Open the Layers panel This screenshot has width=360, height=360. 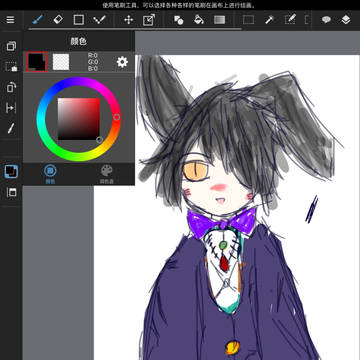346,20
